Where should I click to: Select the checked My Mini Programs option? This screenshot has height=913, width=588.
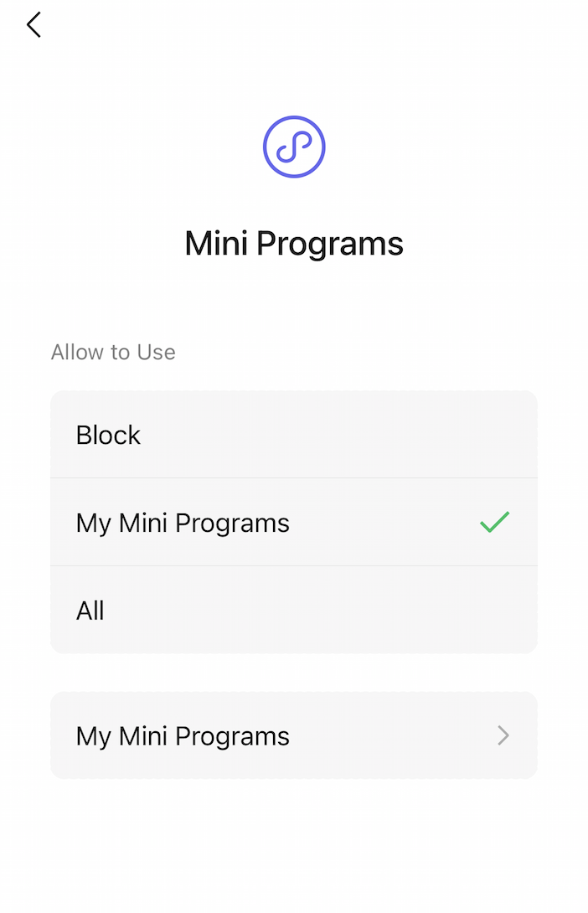tap(293, 523)
